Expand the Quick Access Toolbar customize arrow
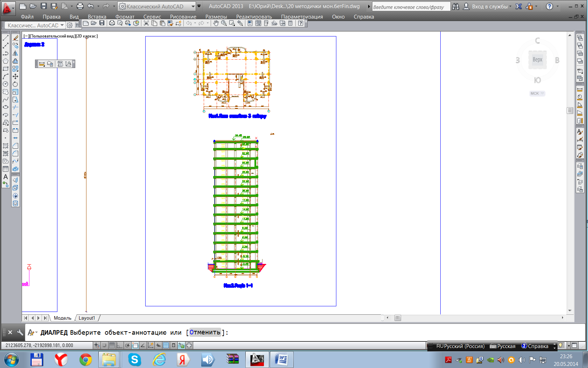The height and width of the screenshot is (368, 588). [x=199, y=6]
